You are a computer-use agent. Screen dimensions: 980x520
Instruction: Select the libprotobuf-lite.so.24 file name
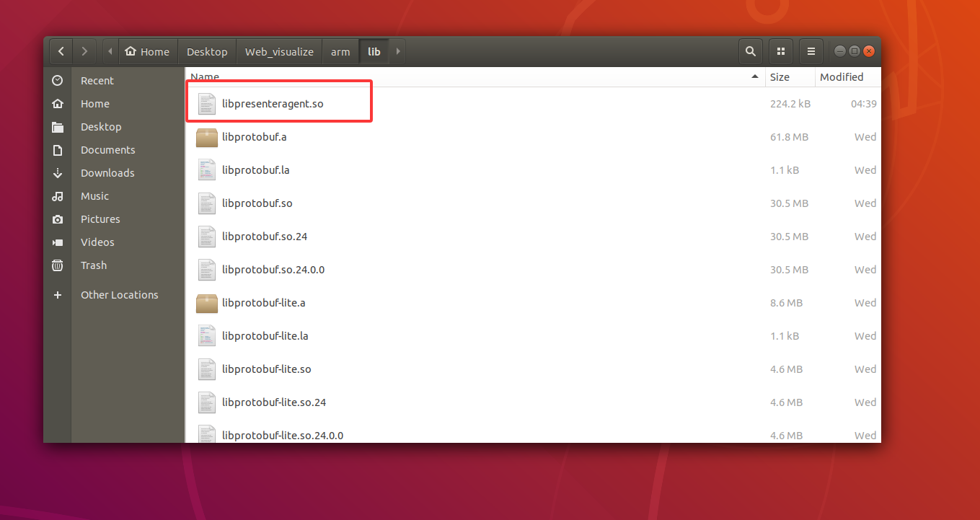[x=274, y=402]
